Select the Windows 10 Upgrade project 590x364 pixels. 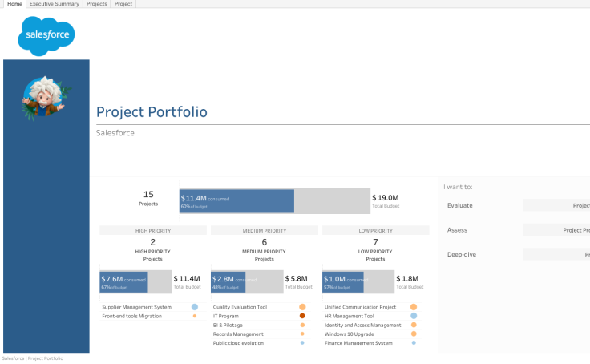350,334
